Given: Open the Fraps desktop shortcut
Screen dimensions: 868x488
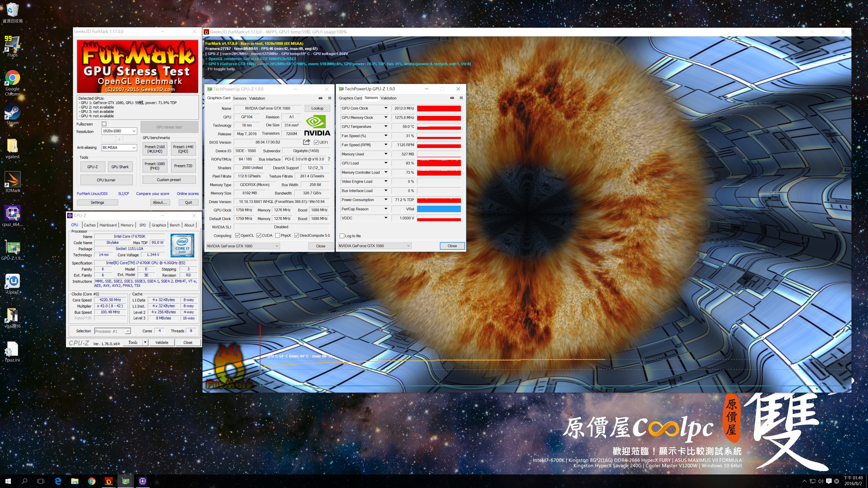Looking at the screenshot, I should tap(12, 47).
